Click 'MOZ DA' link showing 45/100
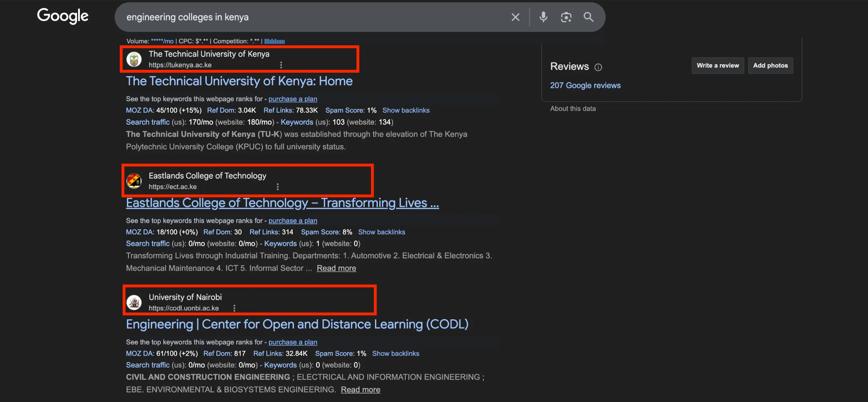868x402 pixels. 140,110
